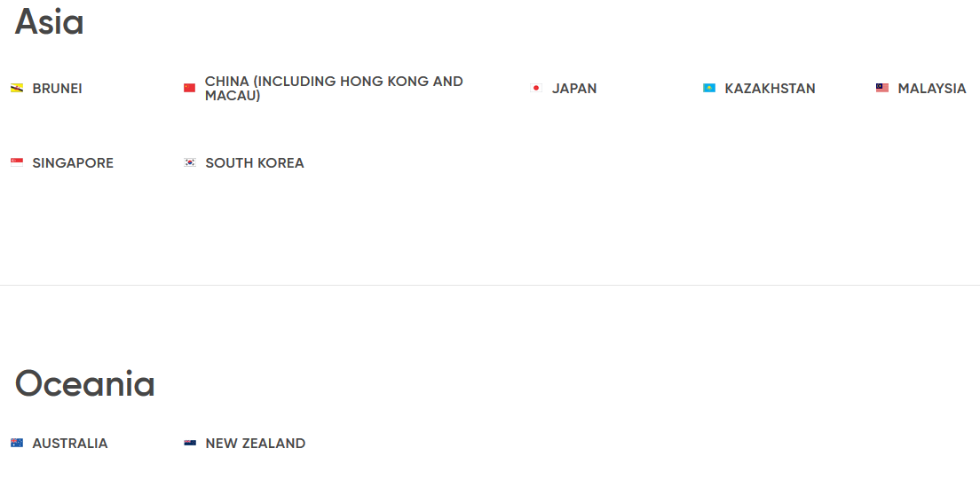Open the Kazakhstan country link
The height and width of the screenshot is (480, 980).
pos(770,89)
